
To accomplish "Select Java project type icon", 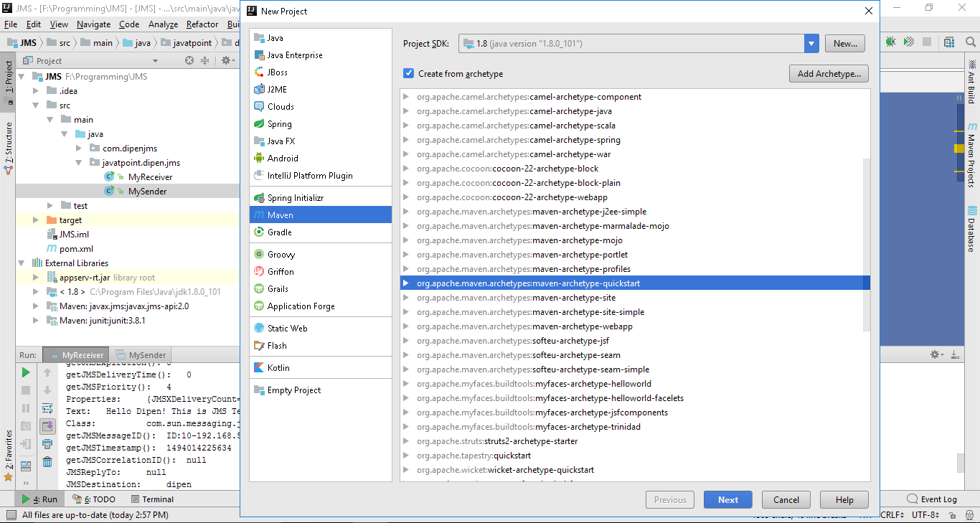I will point(260,38).
